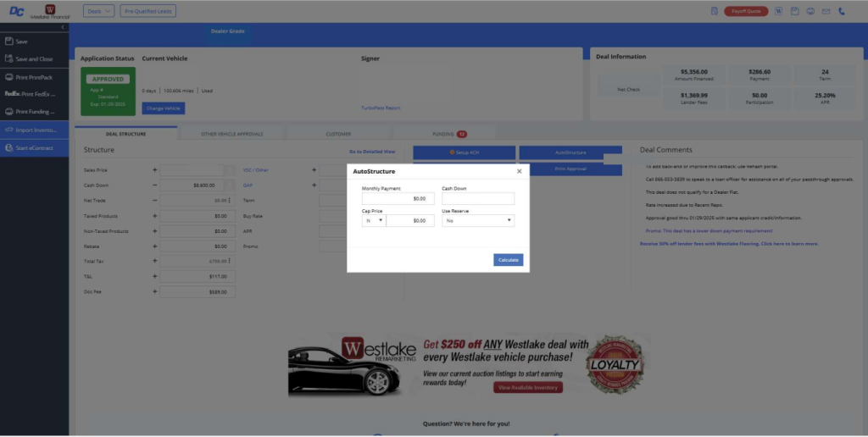The image size is (868, 437).
Task: Open the Deals dropdown in header
Action: click(98, 11)
